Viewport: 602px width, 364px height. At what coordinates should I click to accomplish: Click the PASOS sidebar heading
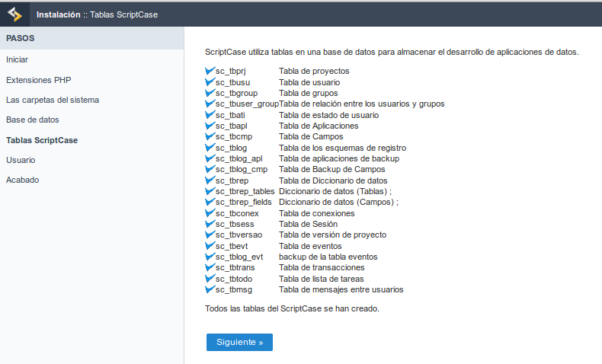pyautogui.click(x=20, y=38)
